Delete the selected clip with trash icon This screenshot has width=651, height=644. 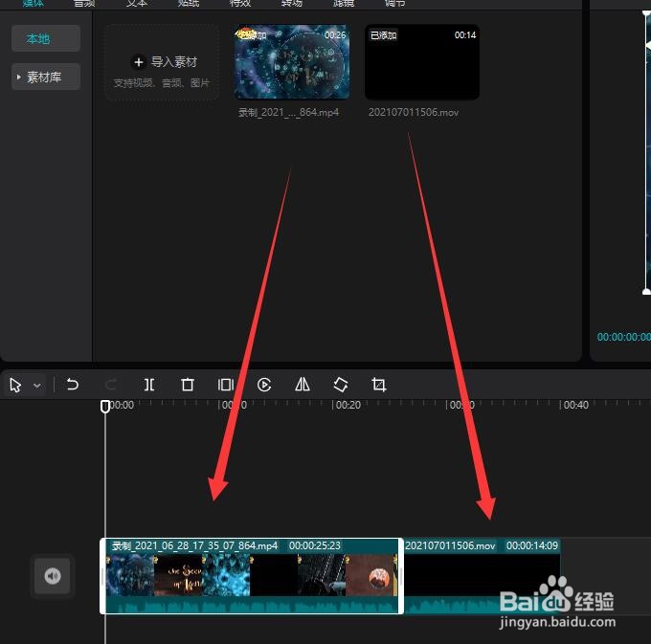tap(188, 385)
